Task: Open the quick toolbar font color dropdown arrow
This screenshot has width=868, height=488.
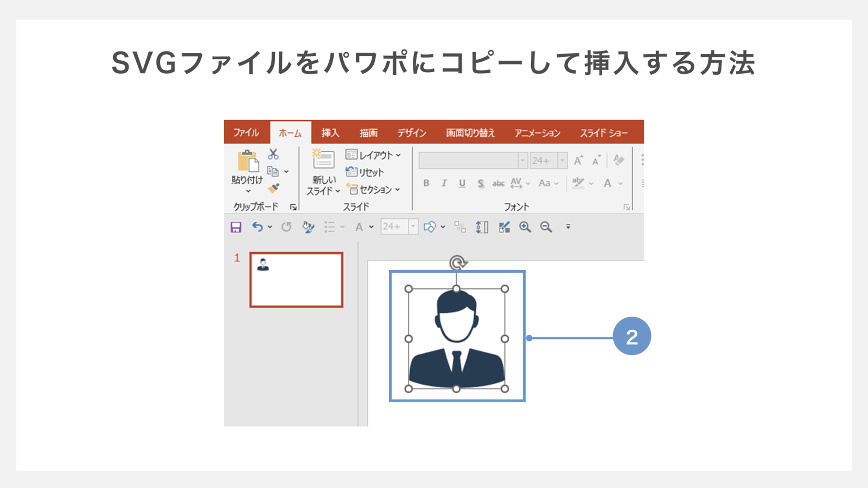Action: (371, 227)
